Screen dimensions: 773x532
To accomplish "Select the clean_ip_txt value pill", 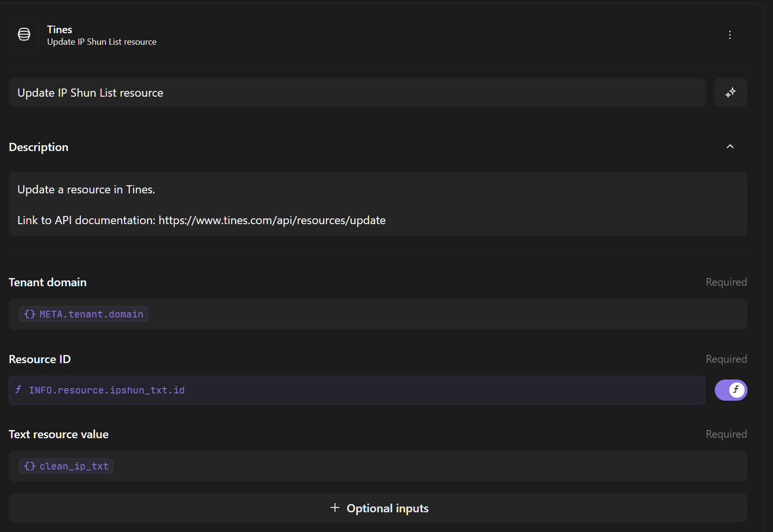I will (x=73, y=466).
